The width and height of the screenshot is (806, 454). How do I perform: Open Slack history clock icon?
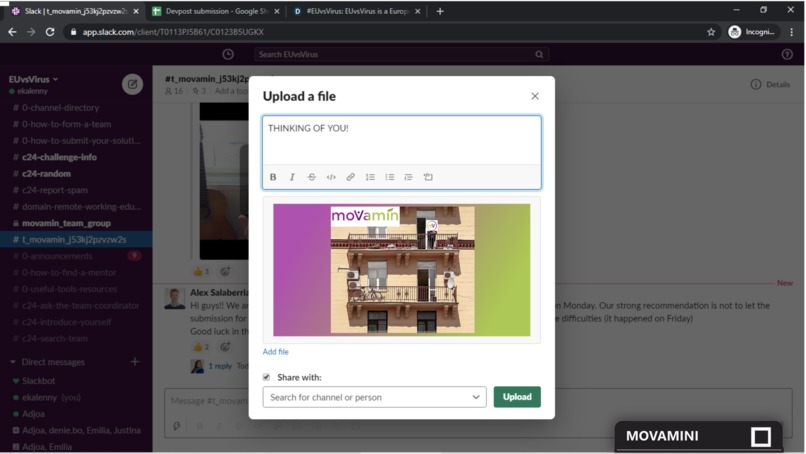pyautogui.click(x=228, y=54)
